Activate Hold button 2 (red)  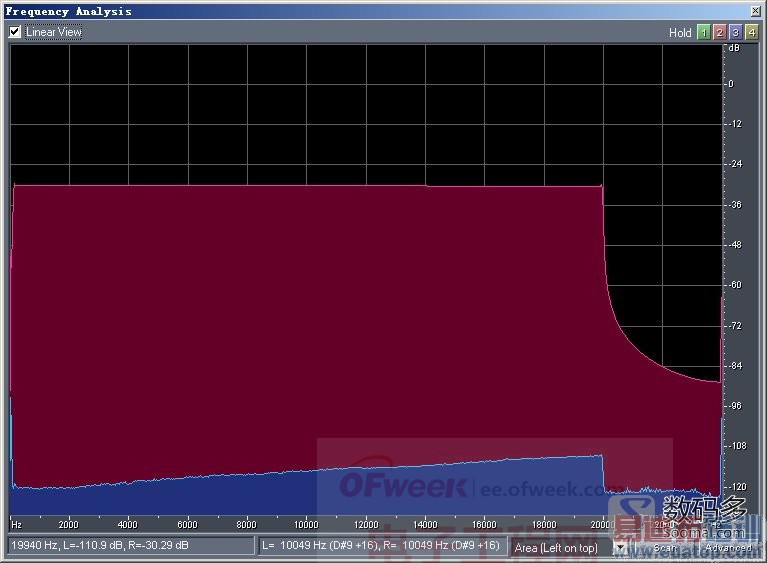(719, 33)
